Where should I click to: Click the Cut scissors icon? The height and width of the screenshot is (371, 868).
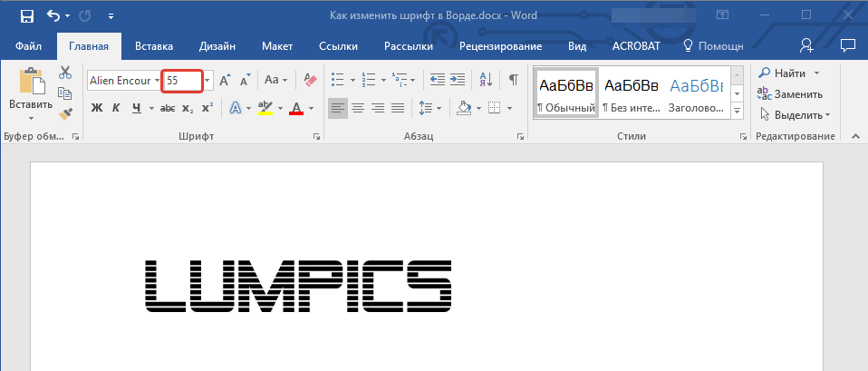65,73
